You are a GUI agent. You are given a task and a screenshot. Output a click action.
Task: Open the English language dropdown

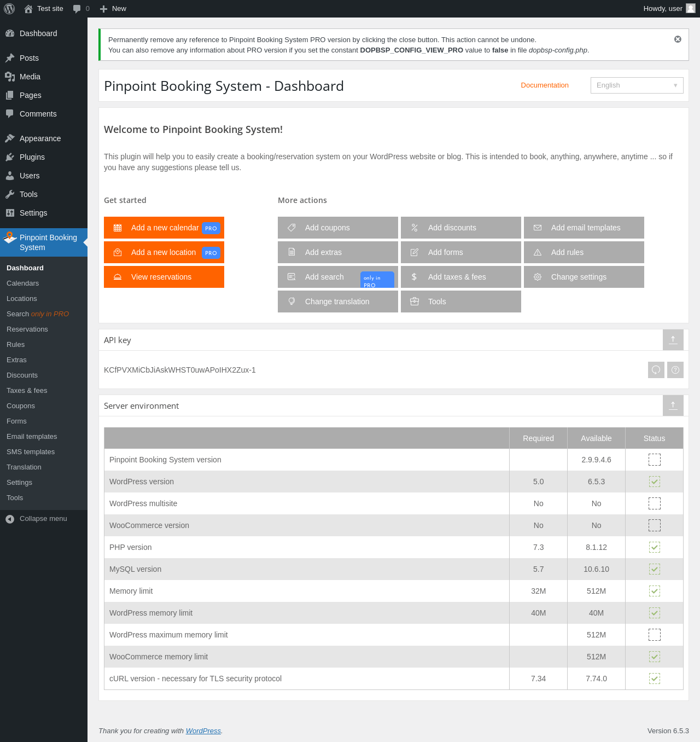tap(637, 85)
